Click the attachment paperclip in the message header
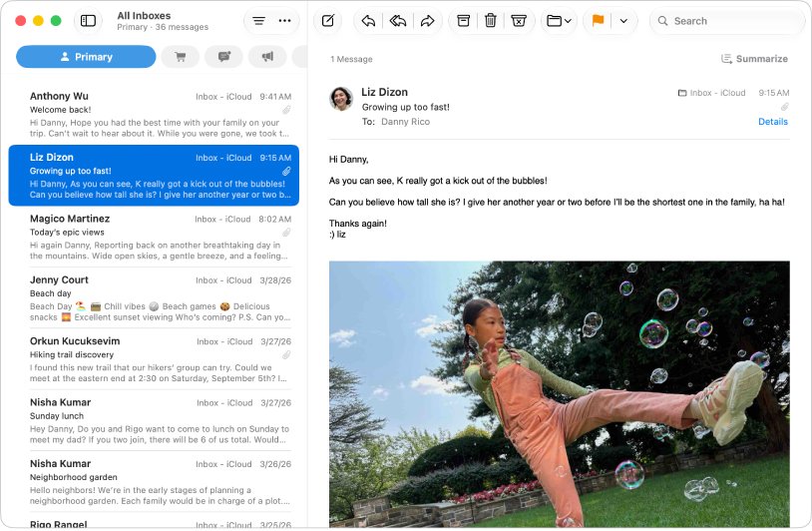The image size is (812, 531). pos(784,107)
